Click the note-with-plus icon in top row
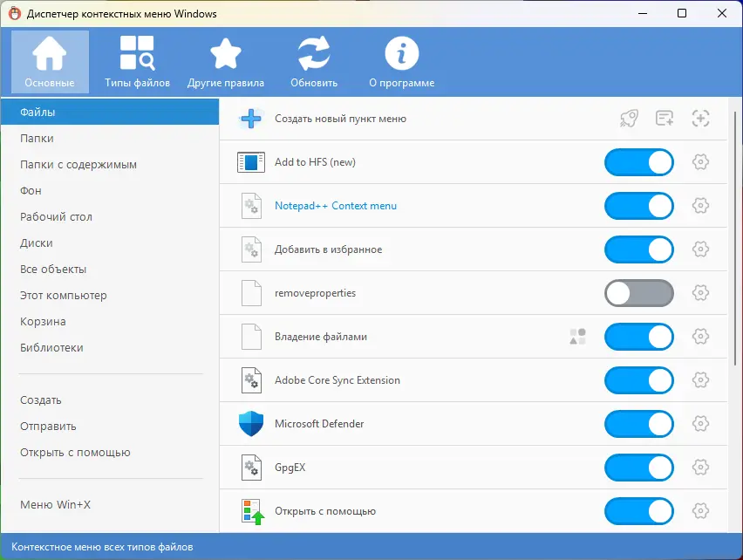The height and width of the screenshot is (560, 743). pyautogui.click(x=665, y=119)
